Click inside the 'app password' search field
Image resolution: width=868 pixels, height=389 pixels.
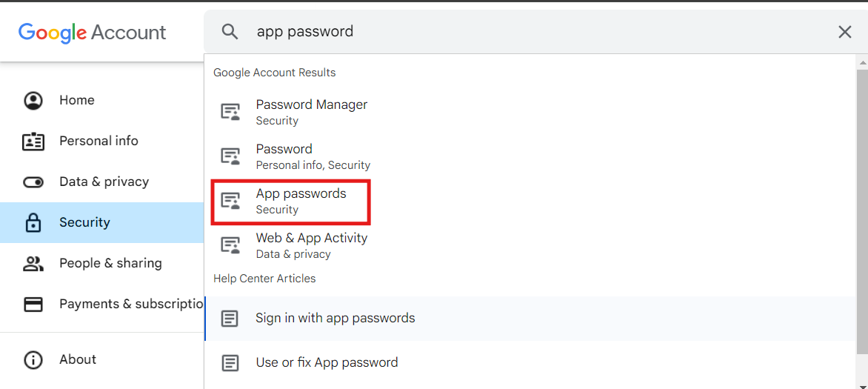[537, 32]
